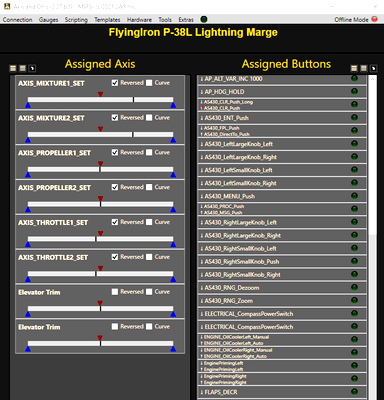Screen dimensions: 384x400
Task: Click the AXIS_THROTTLE1_SET axis label
Action: [53, 223]
